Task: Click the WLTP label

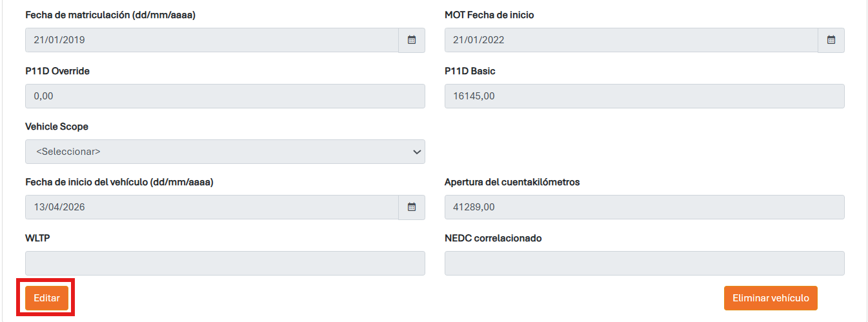Action: tap(37, 238)
